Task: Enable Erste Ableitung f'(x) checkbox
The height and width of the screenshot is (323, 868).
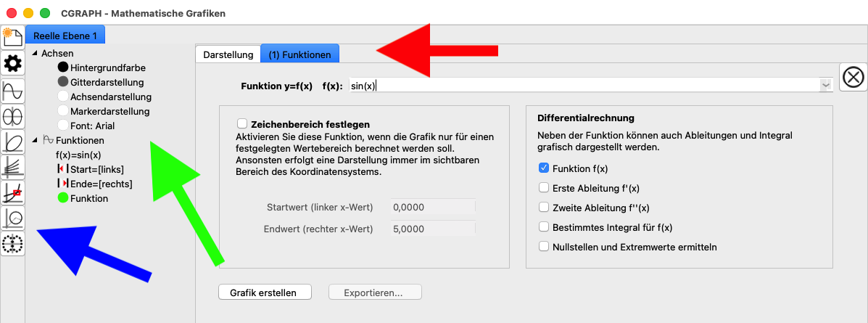Action: click(544, 187)
